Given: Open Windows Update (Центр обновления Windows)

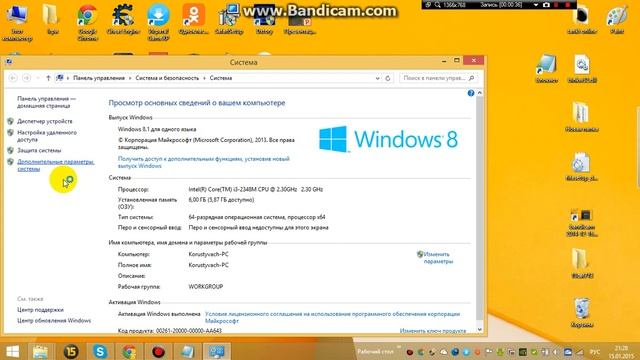Looking at the screenshot, I should tap(54, 320).
